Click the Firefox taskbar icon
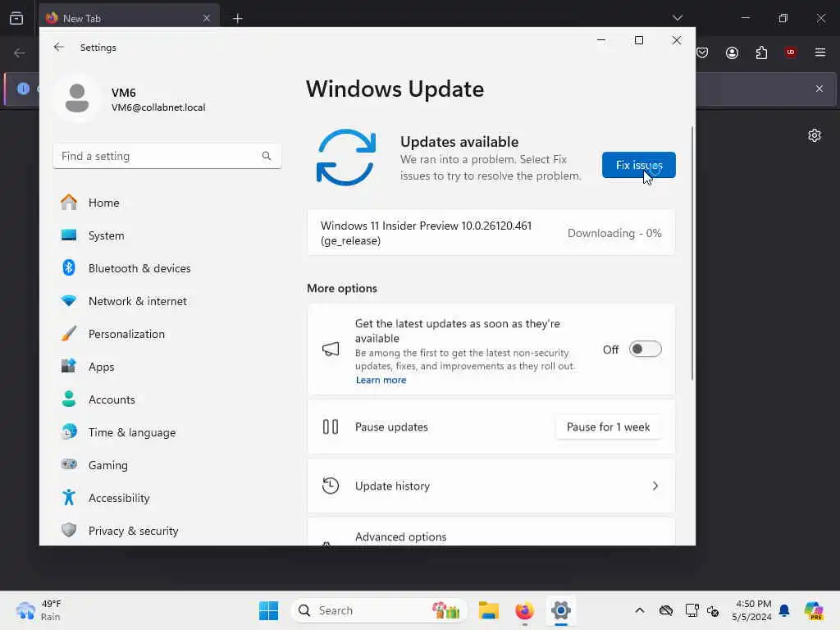840x630 pixels. coord(524,610)
